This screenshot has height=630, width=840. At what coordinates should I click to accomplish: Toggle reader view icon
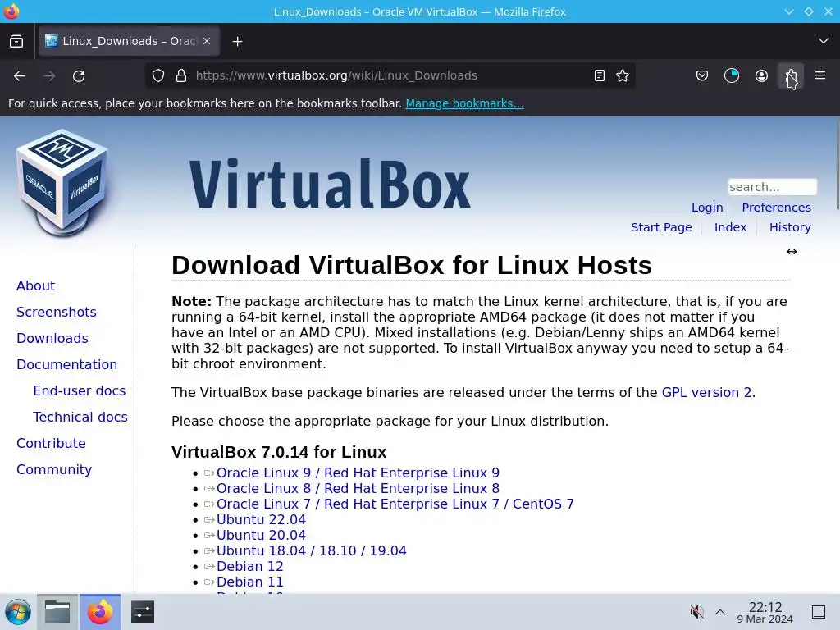tap(600, 76)
